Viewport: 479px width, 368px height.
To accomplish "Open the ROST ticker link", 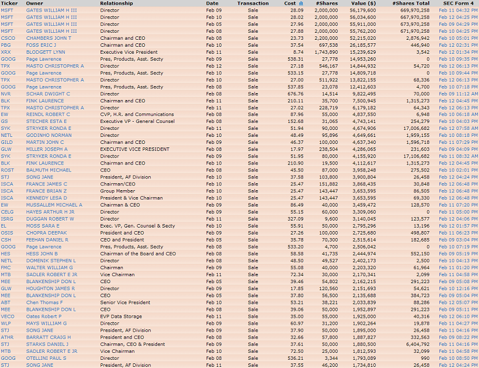I will pyautogui.click(x=7, y=170).
